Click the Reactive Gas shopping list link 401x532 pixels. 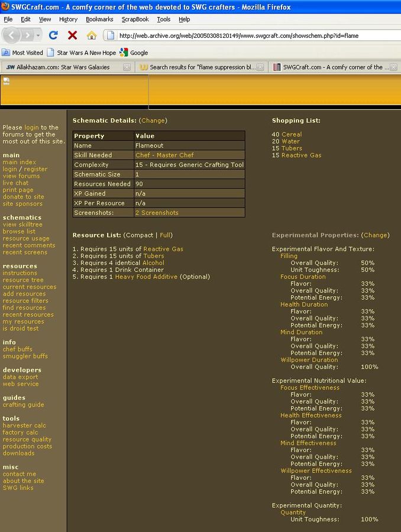(x=301, y=155)
